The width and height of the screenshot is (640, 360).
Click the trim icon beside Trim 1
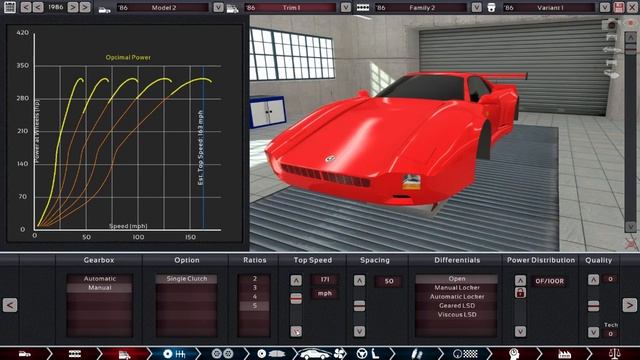tap(233, 9)
